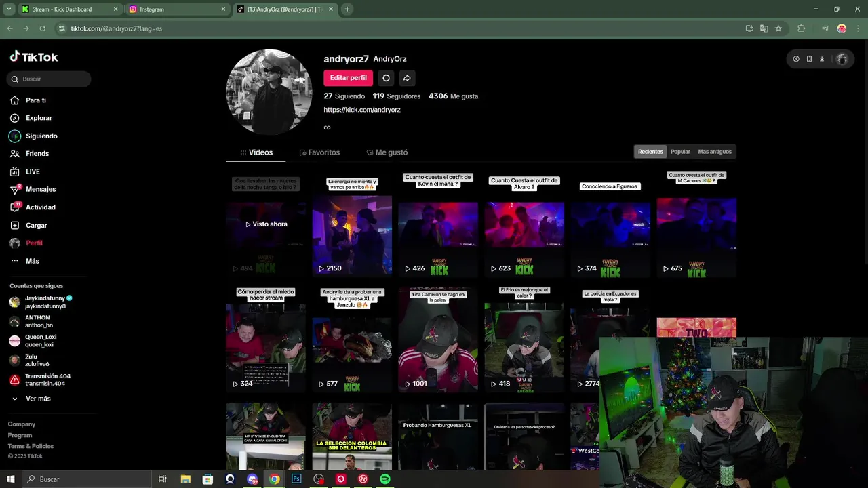Screen dimensions: 868x488
Task: Open LIVE section
Action: pos(33,171)
